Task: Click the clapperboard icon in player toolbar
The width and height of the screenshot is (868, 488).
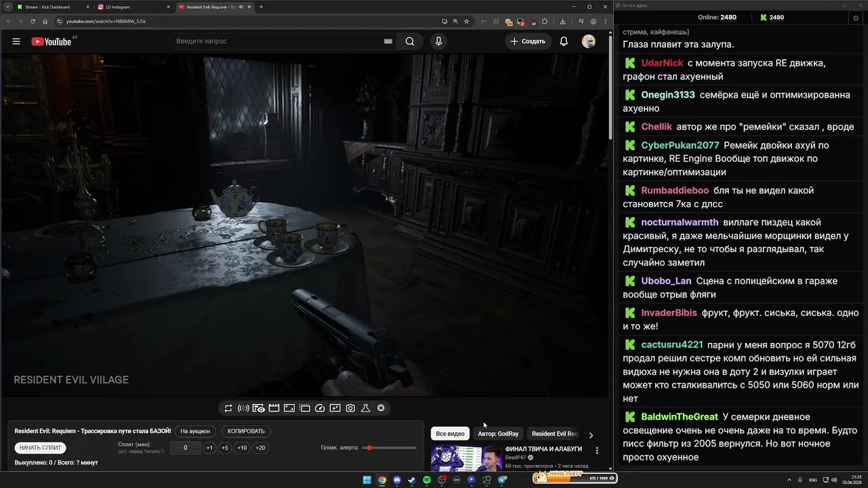Action: coord(274,408)
